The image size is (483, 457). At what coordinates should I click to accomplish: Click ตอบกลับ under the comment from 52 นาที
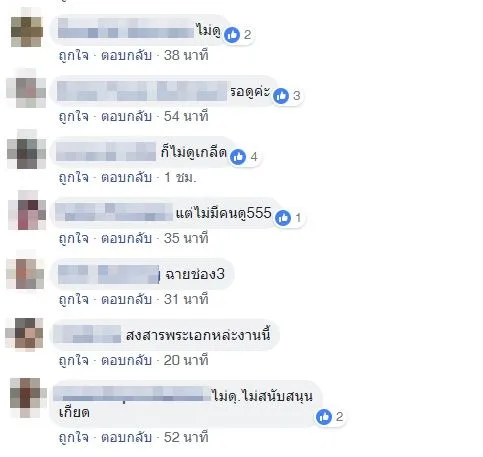[x=126, y=437]
